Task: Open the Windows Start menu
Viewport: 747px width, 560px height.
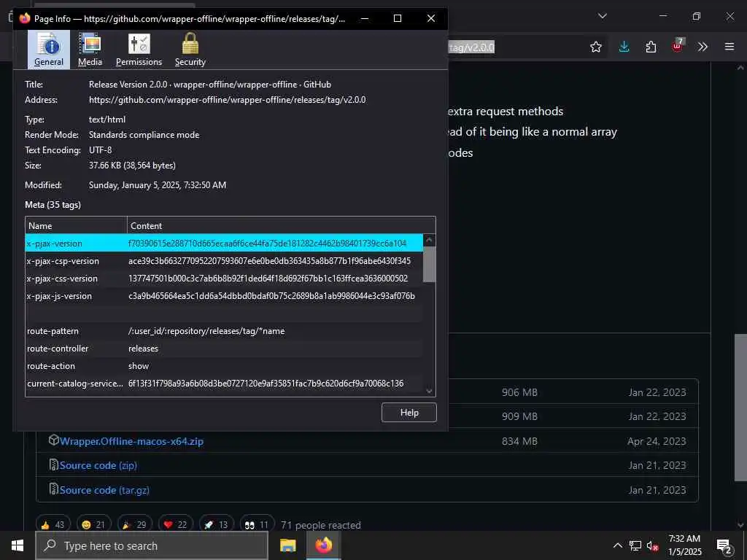Action: pos(18,545)
